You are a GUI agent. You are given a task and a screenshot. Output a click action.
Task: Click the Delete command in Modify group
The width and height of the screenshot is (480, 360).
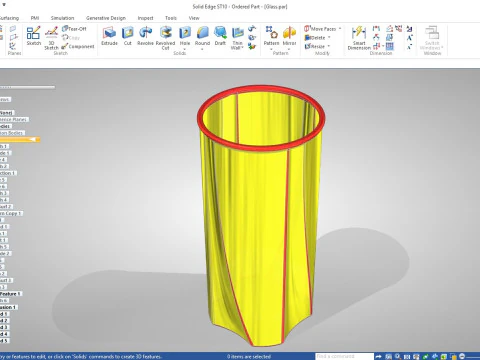[315, 38]
